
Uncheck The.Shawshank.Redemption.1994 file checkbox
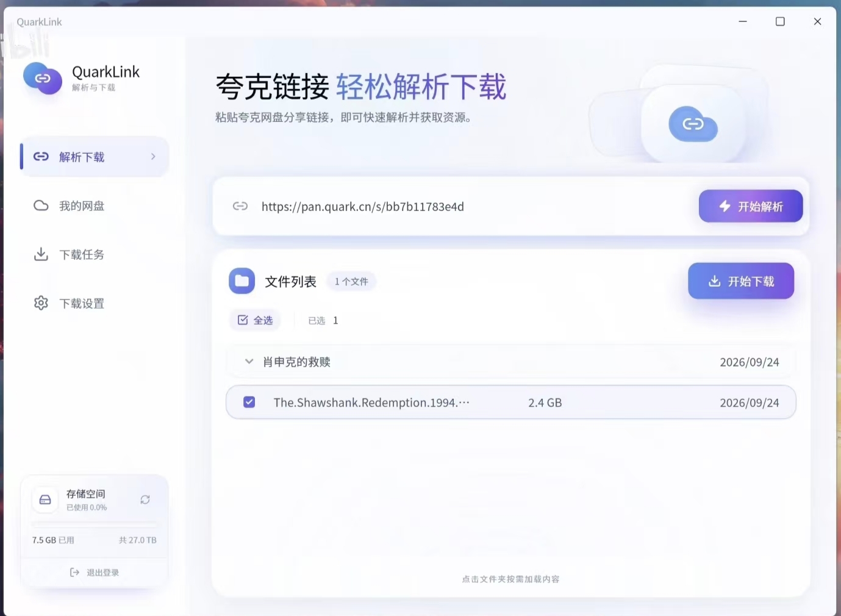point(249,402)
